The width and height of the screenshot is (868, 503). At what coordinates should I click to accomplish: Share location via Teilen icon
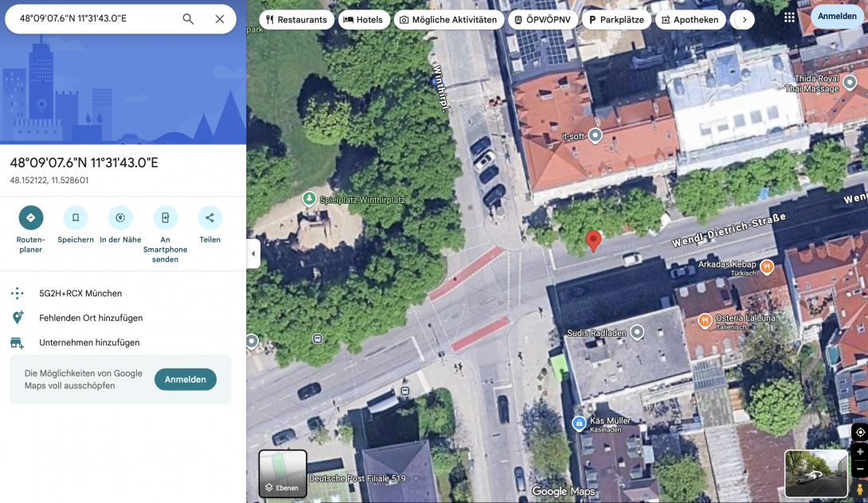pos(209,217)
